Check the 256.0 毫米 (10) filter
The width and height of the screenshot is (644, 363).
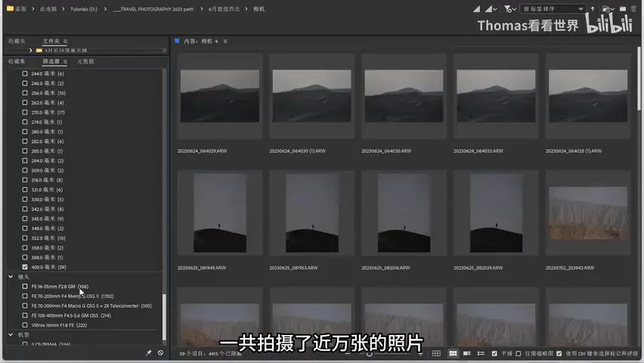click(x=25, y=93)
